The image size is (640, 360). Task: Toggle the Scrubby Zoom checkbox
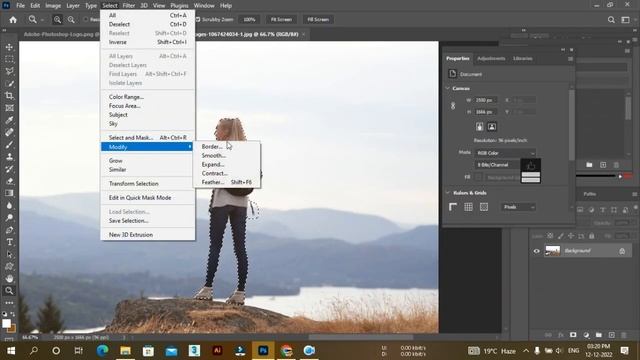(198, 20)
